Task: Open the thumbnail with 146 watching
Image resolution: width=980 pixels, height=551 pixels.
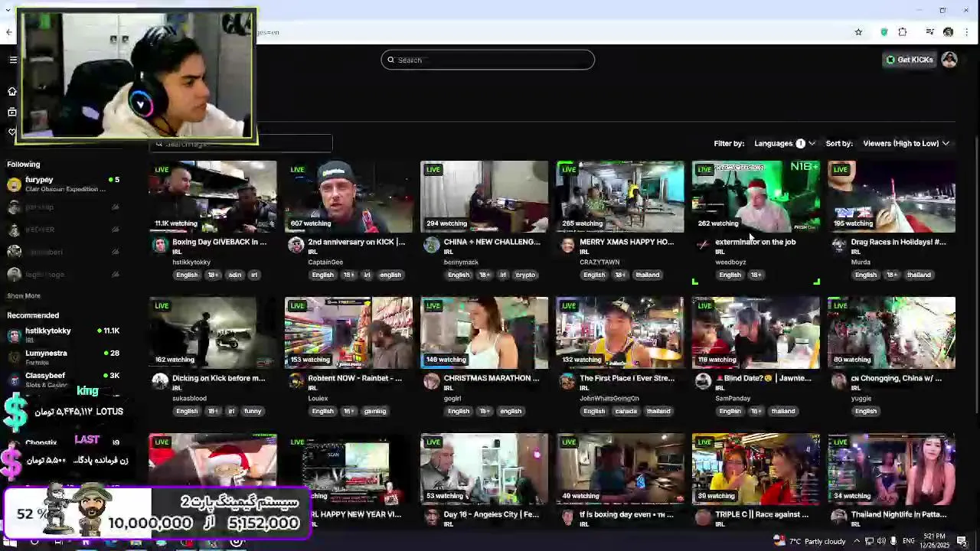Action: (484, 333)
